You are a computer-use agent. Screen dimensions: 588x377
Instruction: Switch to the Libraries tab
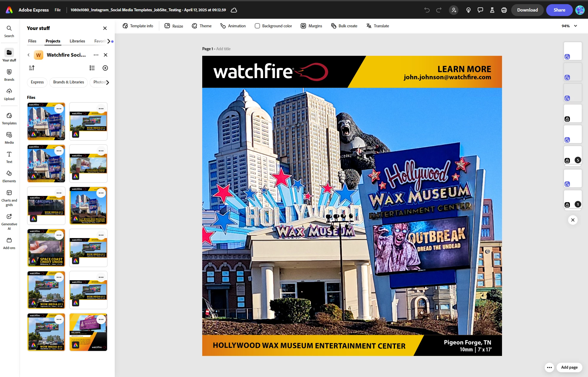click(77, 41)
